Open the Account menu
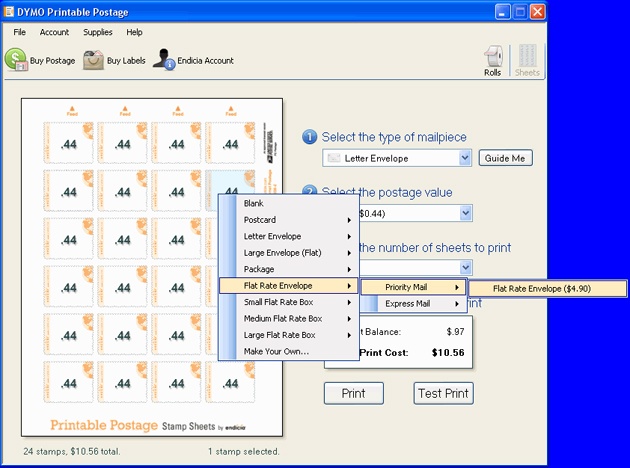The image size is (630, 468). (x=54, y=32)
